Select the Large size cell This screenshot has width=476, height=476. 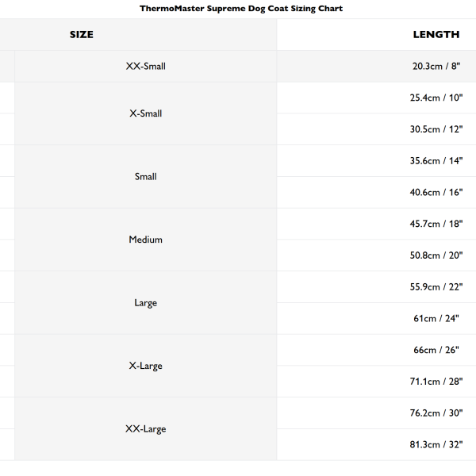click(146, 303)
